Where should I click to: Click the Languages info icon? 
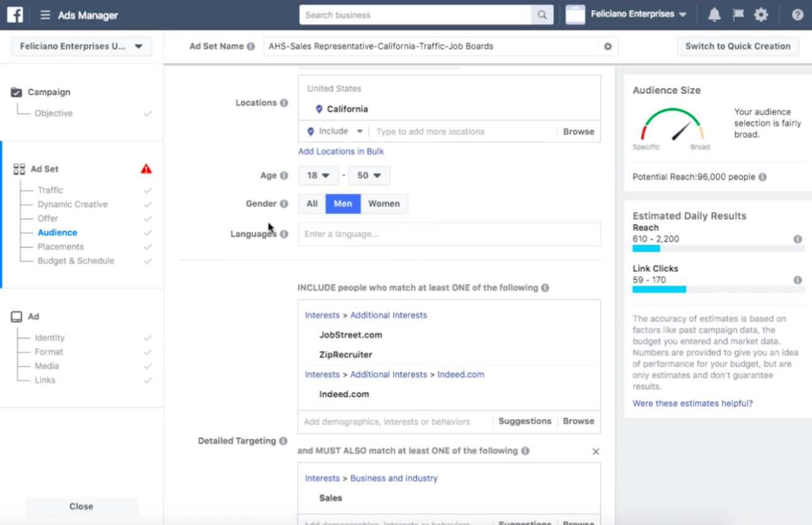click(x=284, y=234)
